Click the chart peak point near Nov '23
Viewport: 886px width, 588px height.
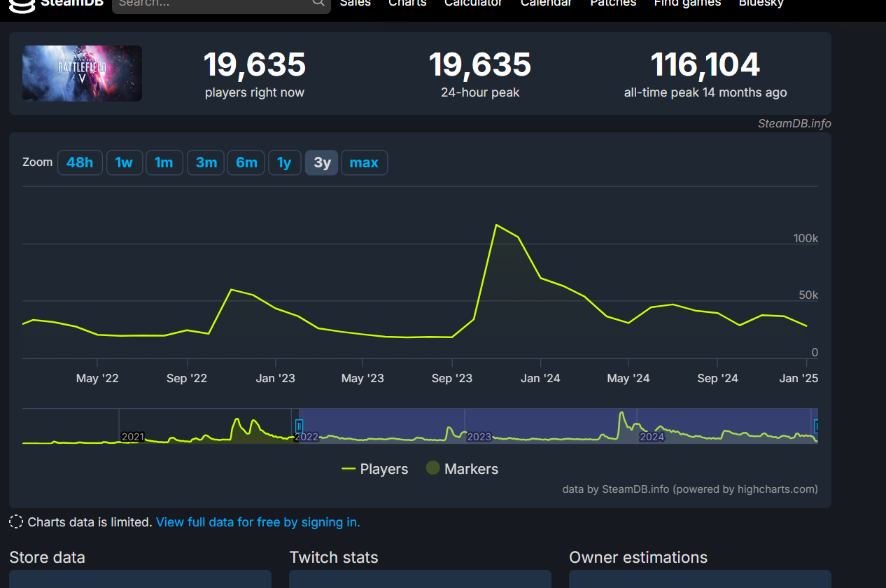496,225
